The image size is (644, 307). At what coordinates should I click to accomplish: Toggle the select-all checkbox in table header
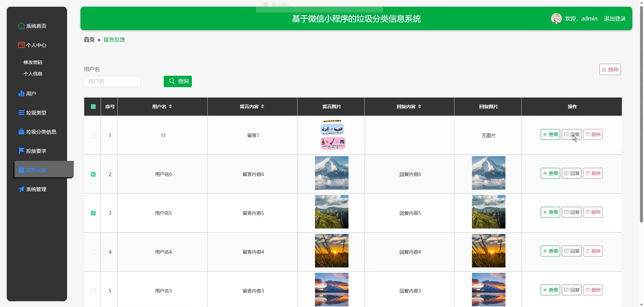coord(93,107)
